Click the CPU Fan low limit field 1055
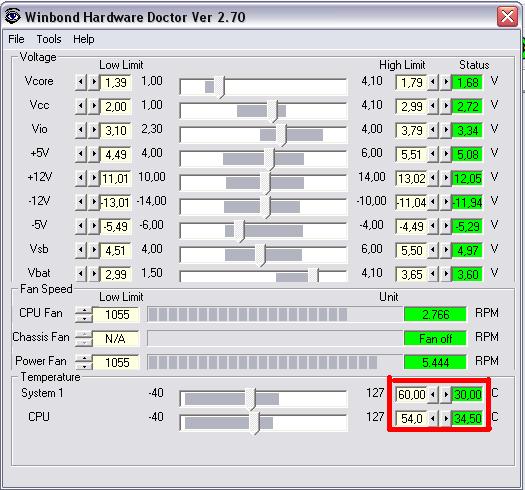 [116, 314]
